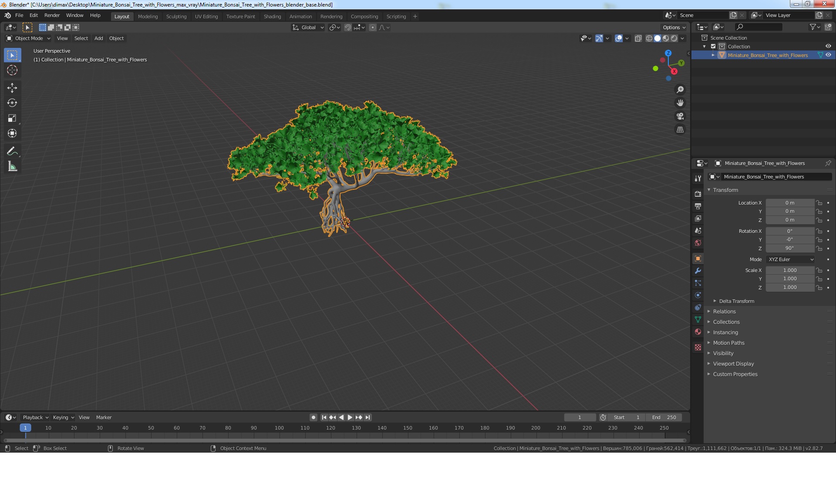Open the Output properties tab
This screenshot has height=504, width=836.
[x=698, y=206]
